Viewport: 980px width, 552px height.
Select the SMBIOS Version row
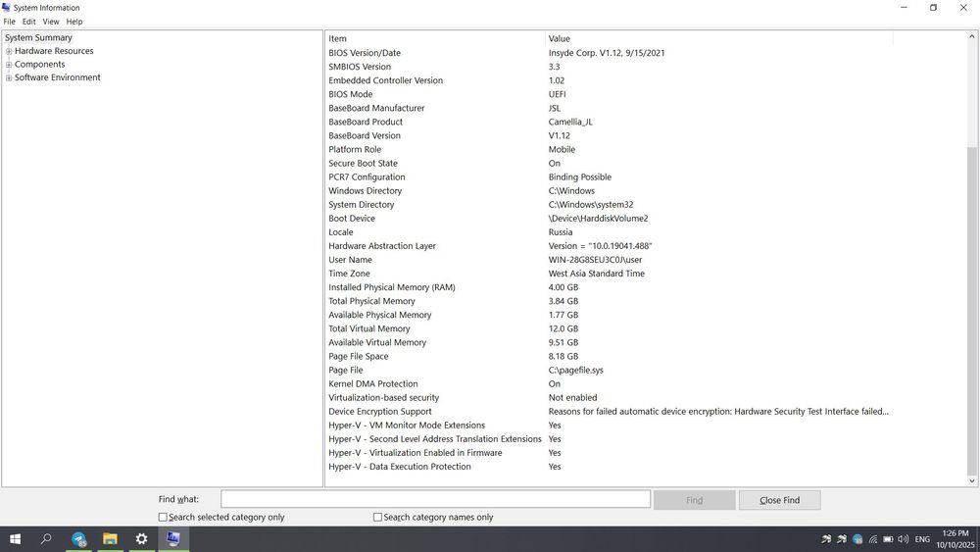610,67
